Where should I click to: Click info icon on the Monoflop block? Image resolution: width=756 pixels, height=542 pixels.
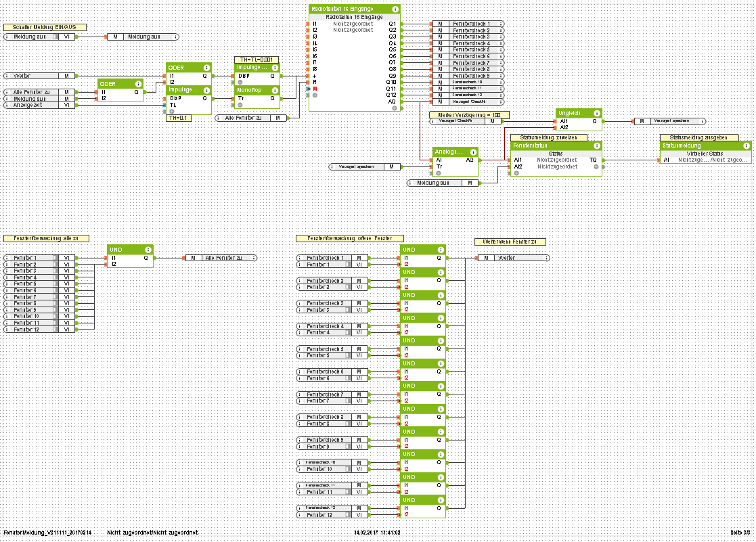click(x=275, y=90)
